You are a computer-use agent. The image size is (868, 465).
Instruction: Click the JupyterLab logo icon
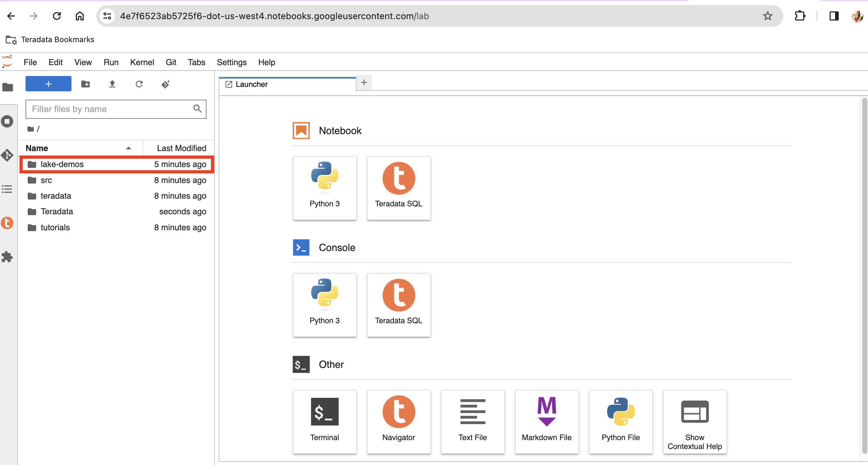7,62
